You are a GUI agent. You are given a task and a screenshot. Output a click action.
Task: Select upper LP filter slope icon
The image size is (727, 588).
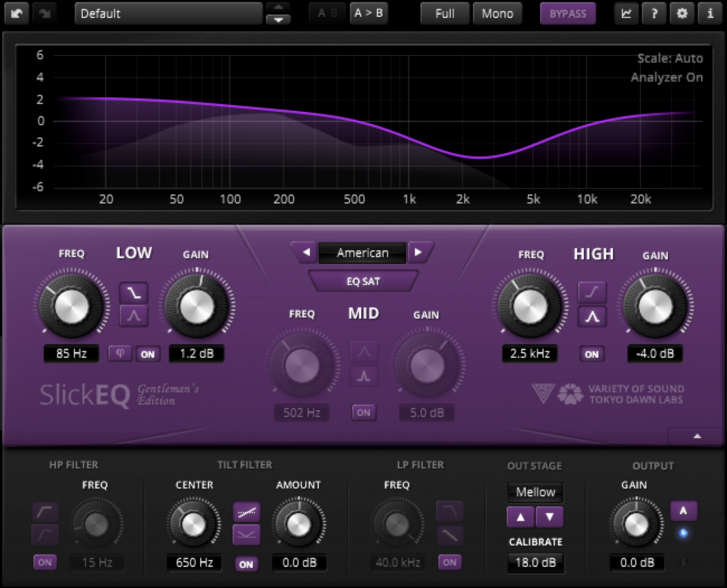pos(450,511)
